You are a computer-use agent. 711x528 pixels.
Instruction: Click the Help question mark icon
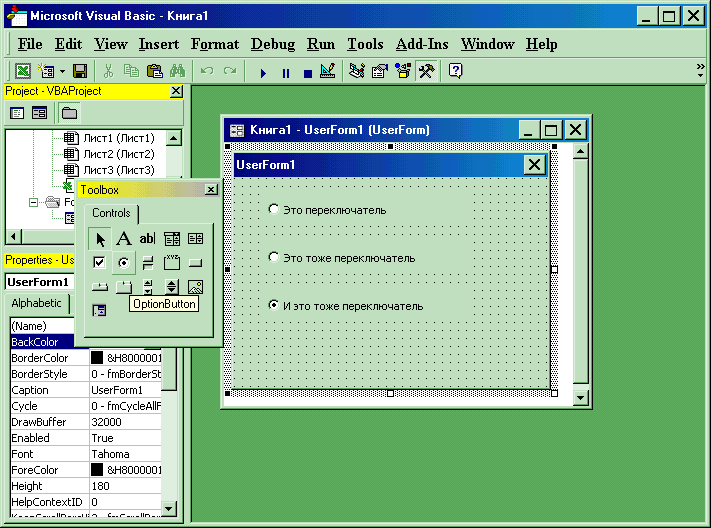coord(455,71)
